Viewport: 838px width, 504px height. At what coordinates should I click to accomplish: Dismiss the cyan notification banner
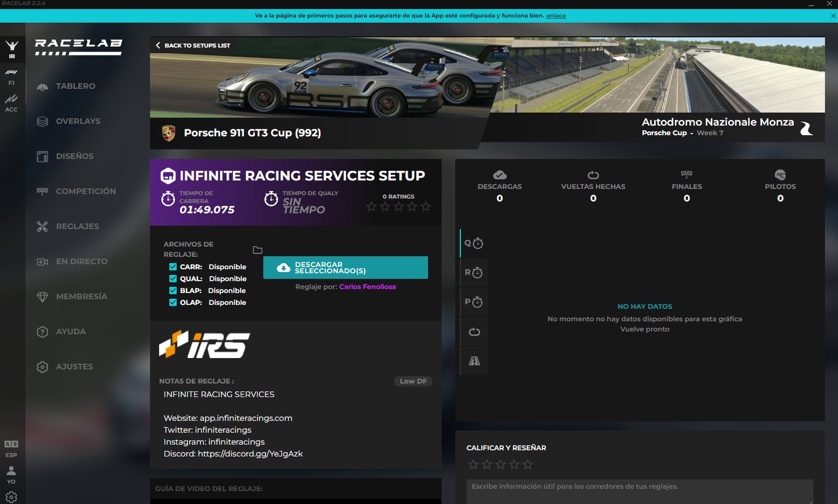point(833,16)
